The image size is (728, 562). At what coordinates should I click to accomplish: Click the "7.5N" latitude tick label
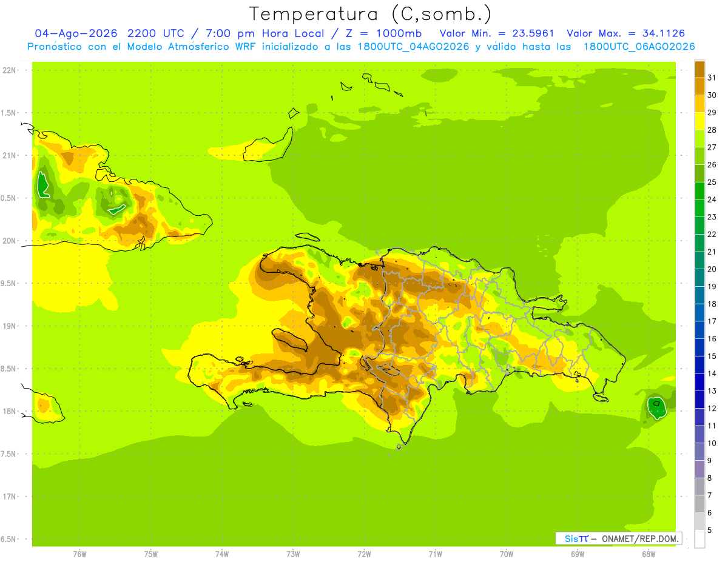tap(8, 453)
